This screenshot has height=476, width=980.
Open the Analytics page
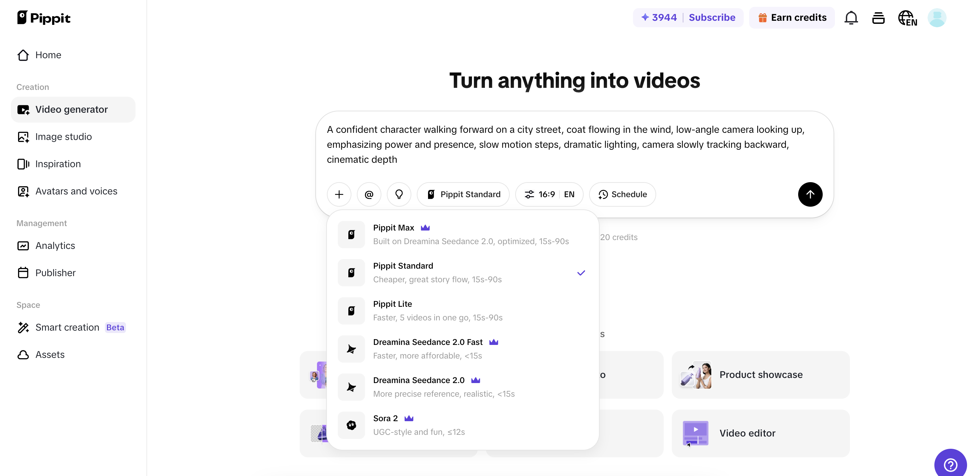(x=55, y=245)
